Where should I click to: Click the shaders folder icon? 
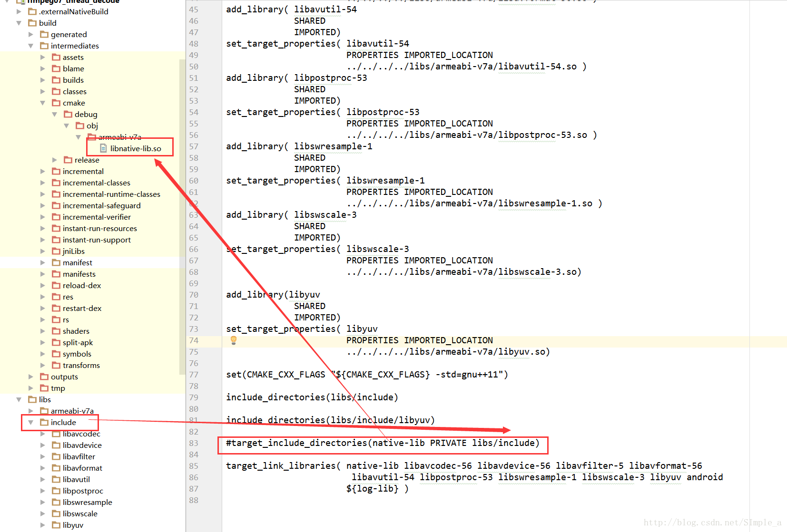pos(56,331)
